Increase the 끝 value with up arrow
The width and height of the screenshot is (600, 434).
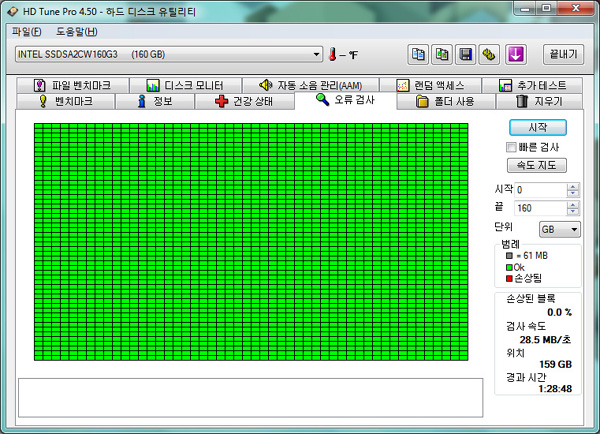[573, 205]
